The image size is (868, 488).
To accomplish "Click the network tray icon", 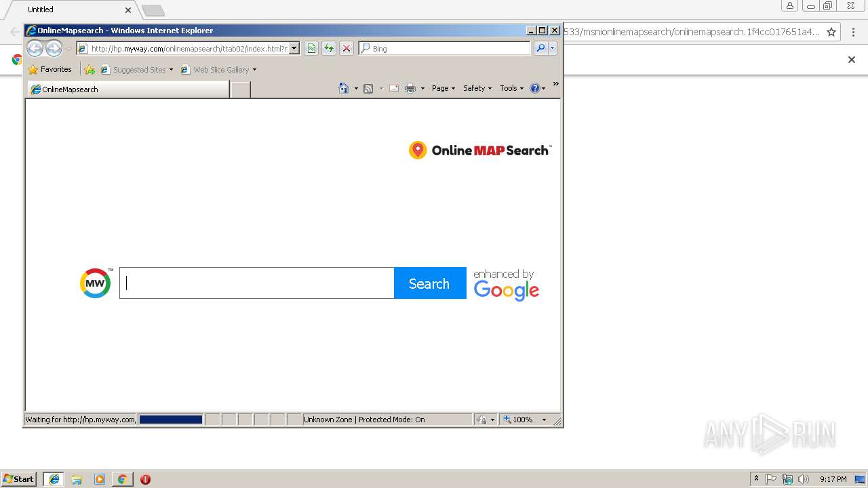I will coord(787,479).
